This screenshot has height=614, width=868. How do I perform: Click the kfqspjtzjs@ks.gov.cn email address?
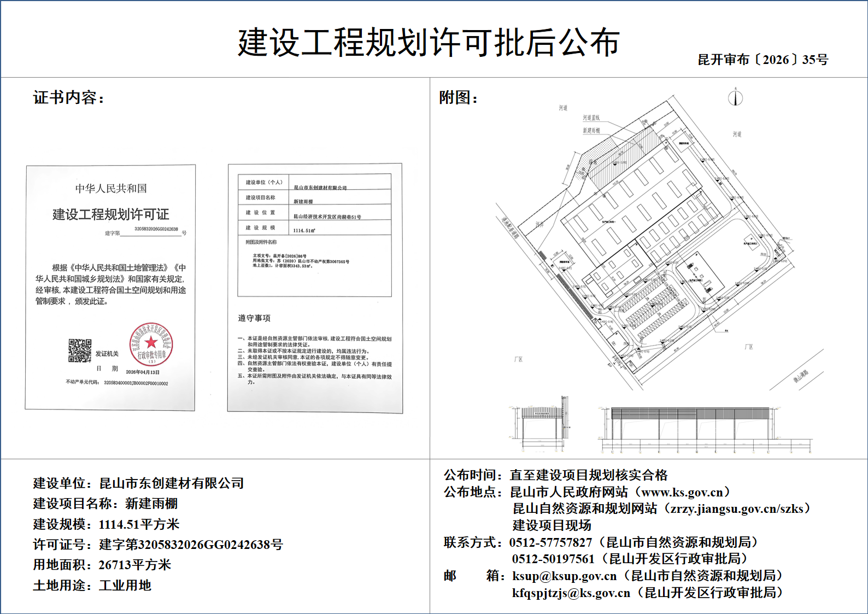tap(571, 593)
